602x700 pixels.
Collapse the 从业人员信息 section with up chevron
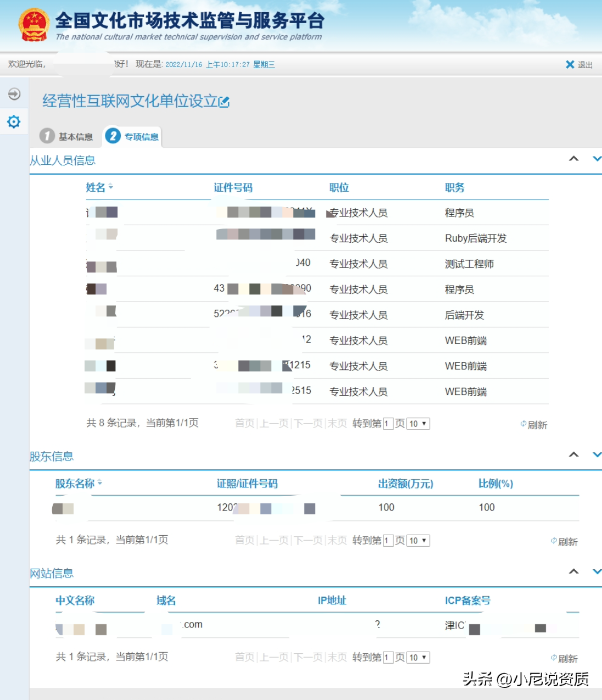[x=573, y=159]
